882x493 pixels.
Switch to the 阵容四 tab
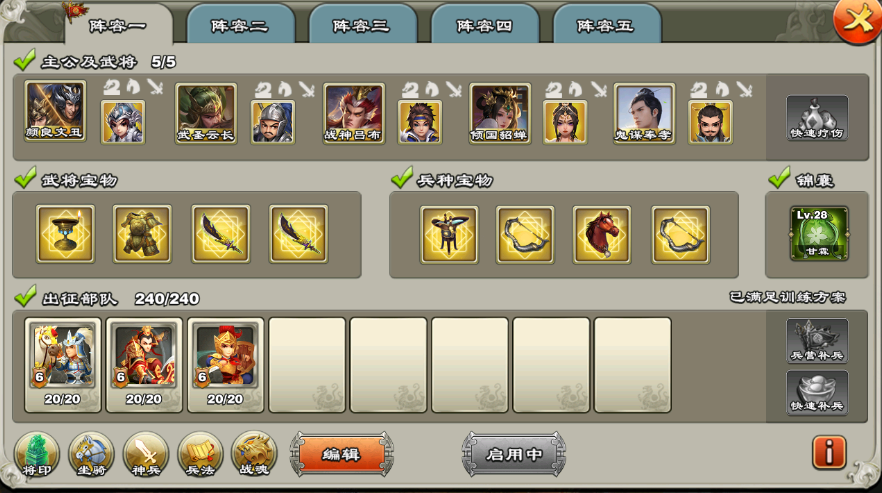(484, 25)
